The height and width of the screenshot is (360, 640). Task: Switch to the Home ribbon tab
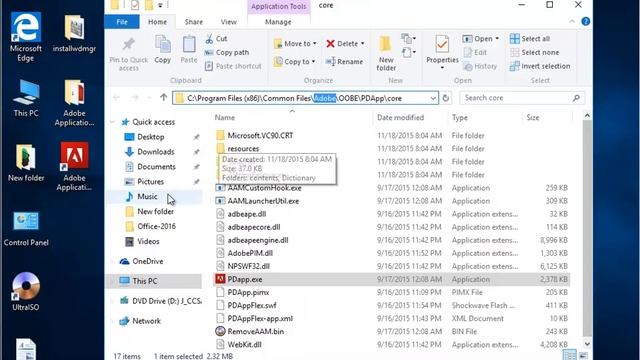[157, 22]
